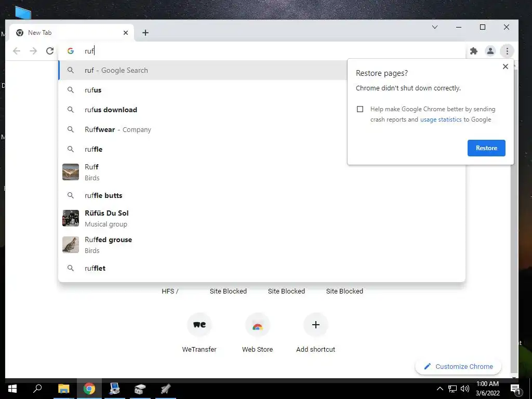532x399 pixels.
Task: Select the 'rufus' suggestion
Action: point(203,90)
